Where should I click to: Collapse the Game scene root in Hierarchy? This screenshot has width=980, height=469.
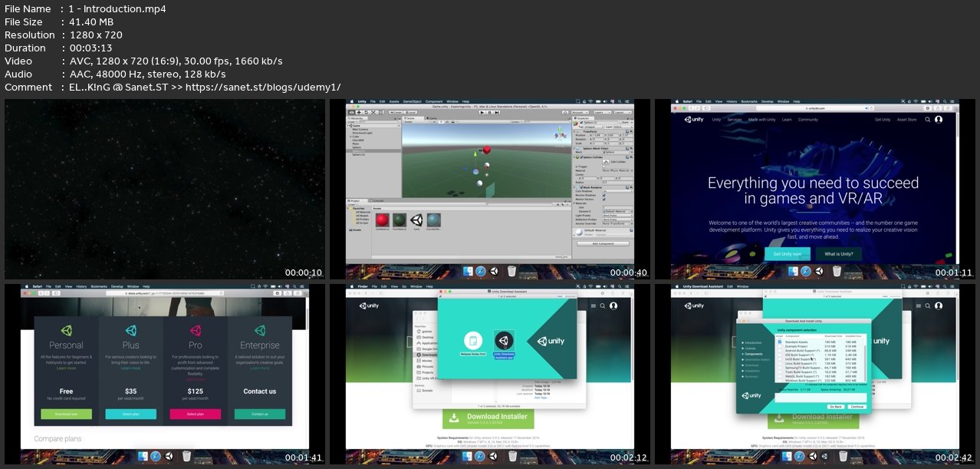(x=348, y=126)
